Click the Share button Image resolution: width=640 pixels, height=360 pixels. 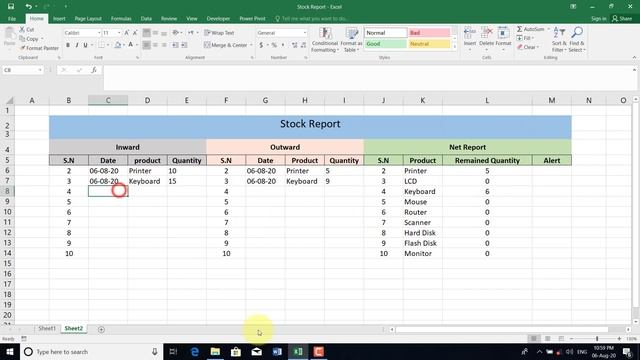622,19
